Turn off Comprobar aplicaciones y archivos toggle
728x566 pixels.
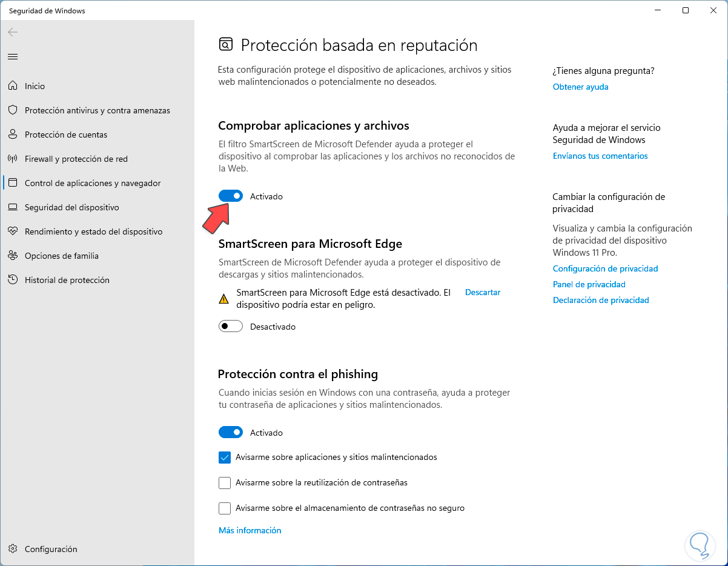[x=231, y=196]
